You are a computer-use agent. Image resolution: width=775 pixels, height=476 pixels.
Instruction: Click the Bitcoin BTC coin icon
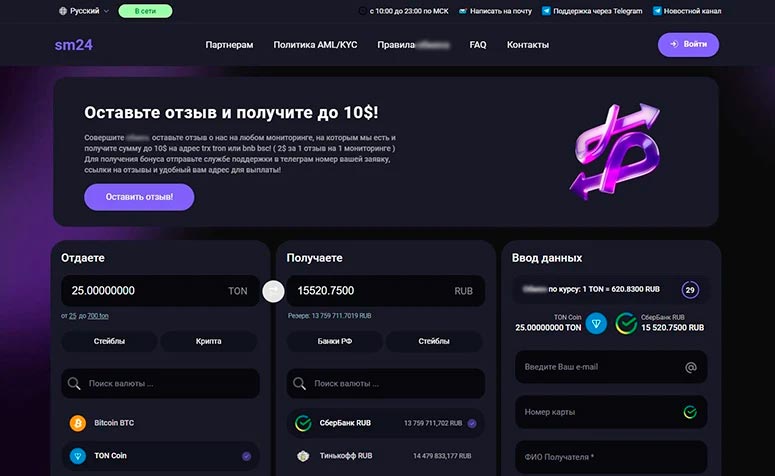78,423
